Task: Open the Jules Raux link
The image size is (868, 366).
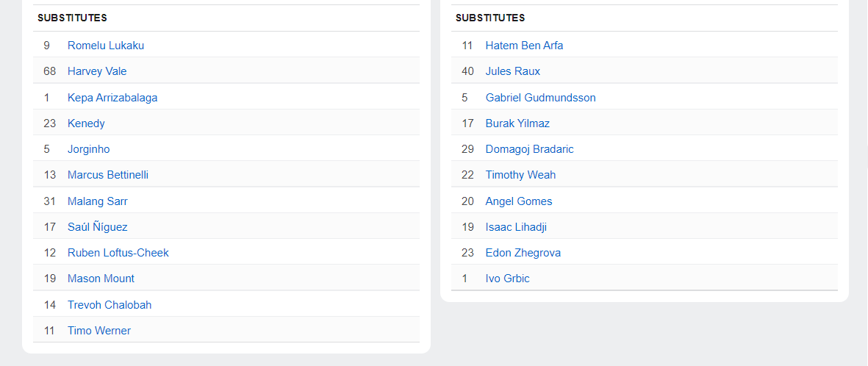Action: pos(513,71)
